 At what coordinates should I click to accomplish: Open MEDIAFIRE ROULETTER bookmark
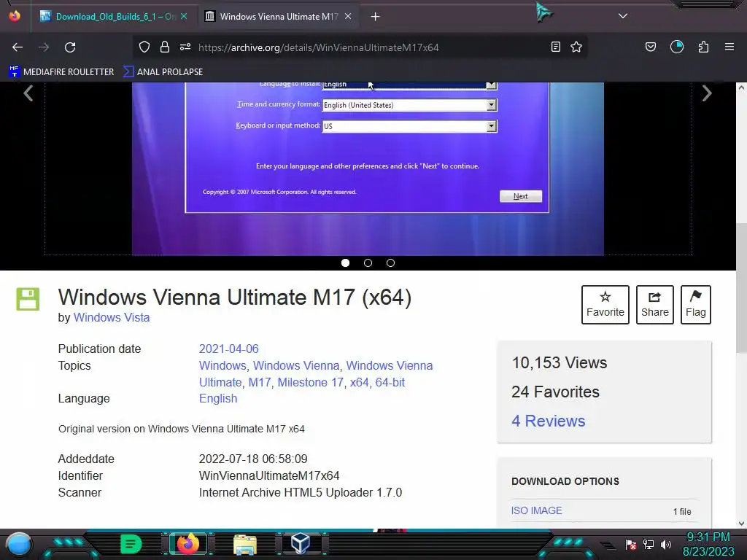click(61, 72)
